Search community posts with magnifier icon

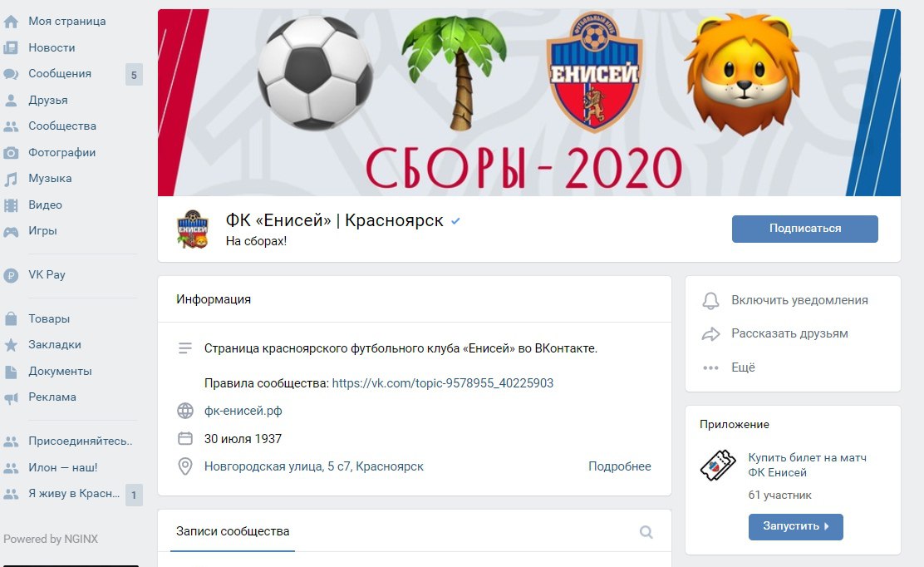646,532
